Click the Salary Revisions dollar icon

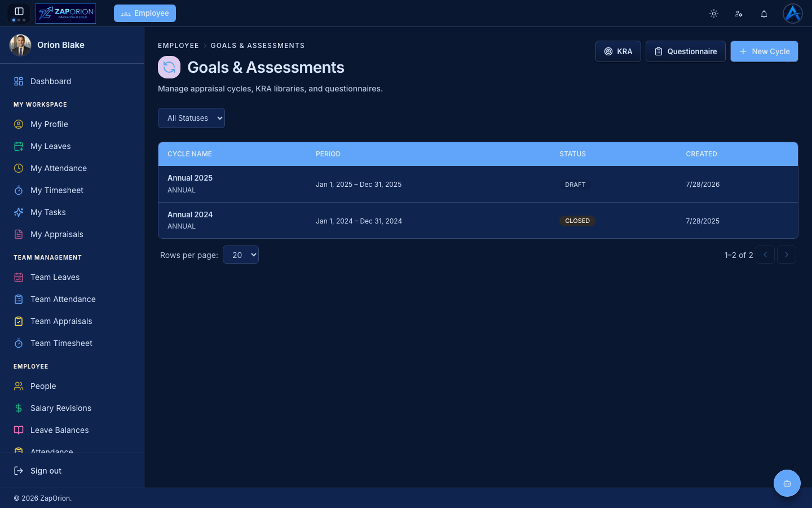(x=19, y=408)
